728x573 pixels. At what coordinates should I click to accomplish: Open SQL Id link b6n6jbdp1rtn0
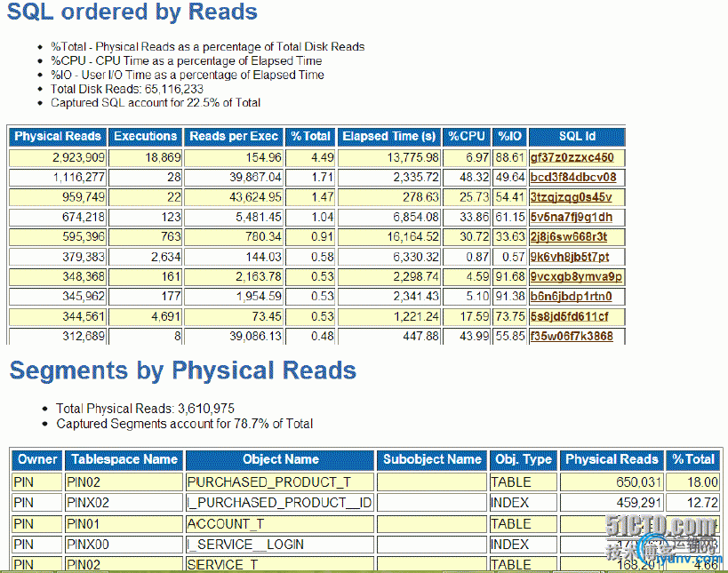571,297
